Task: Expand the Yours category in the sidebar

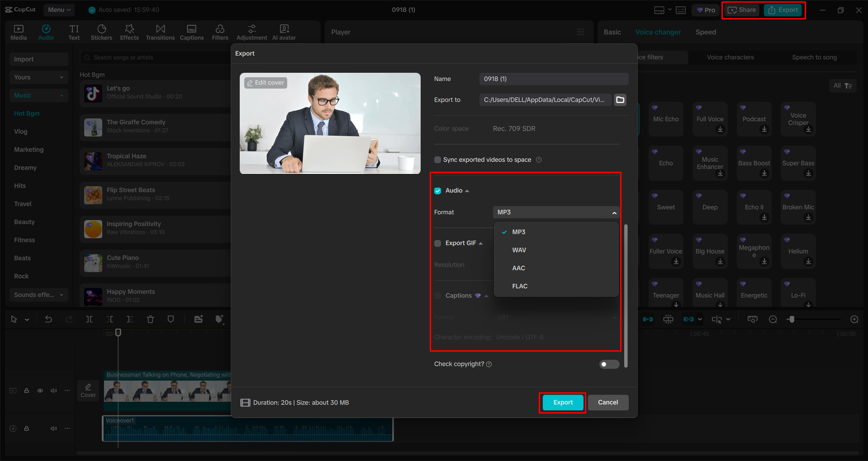Action: click(38, 77)
